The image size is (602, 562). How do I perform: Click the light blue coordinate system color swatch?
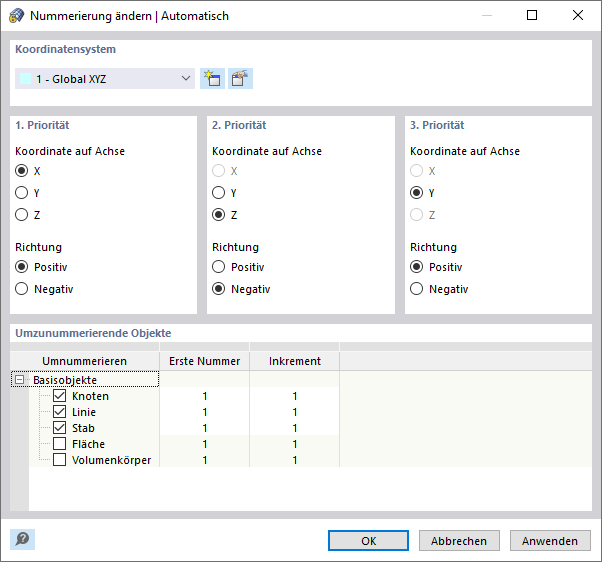[26, 79]
